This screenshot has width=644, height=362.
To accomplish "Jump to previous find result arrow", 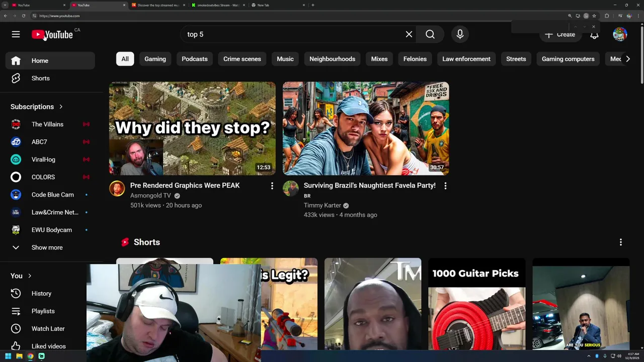I will (x=576, y=27).
